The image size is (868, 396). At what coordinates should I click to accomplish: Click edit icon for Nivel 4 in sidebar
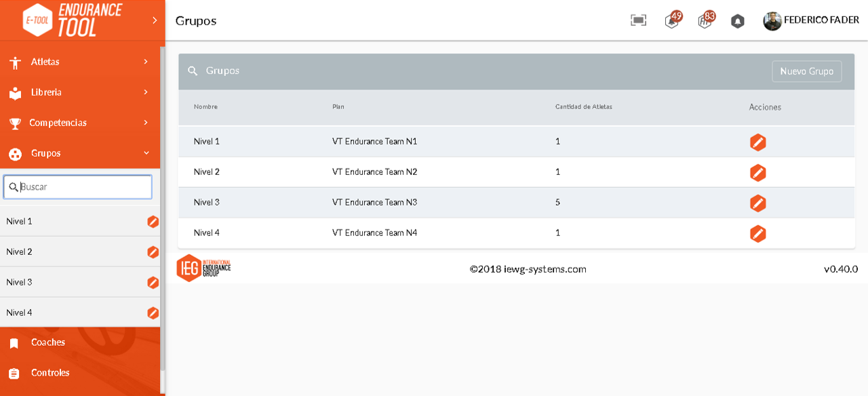tap(153, 313)
